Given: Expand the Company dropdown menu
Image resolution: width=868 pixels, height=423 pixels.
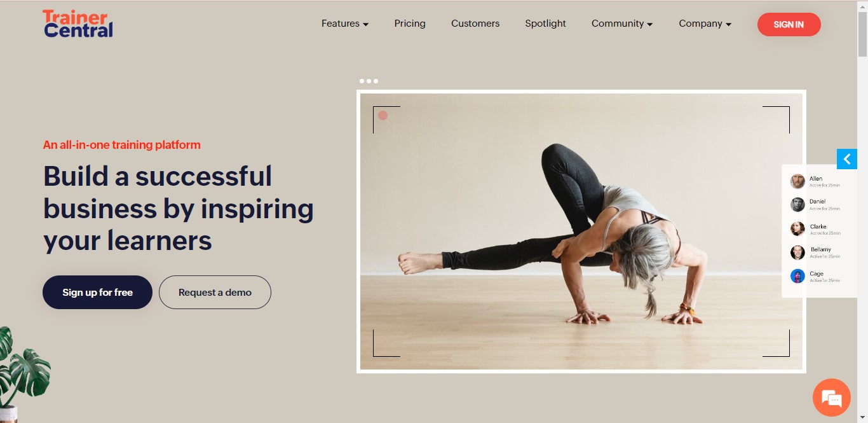Looking at the screenshot, I should pyautogui.click(x=705, y=24).
